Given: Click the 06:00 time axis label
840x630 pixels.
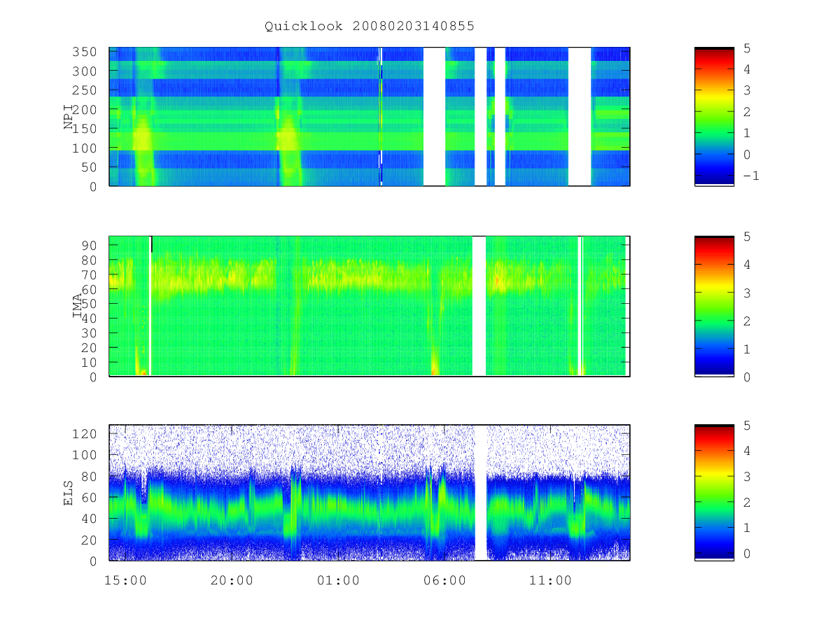Looking at the screenshot, I should [444, 580].
